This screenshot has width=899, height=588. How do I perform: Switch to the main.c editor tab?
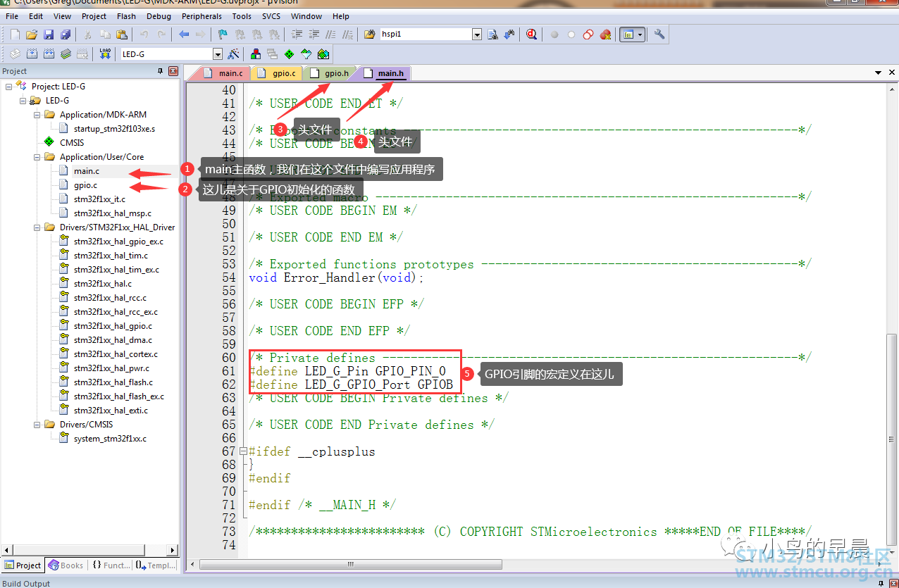click(x=225, y=73)
